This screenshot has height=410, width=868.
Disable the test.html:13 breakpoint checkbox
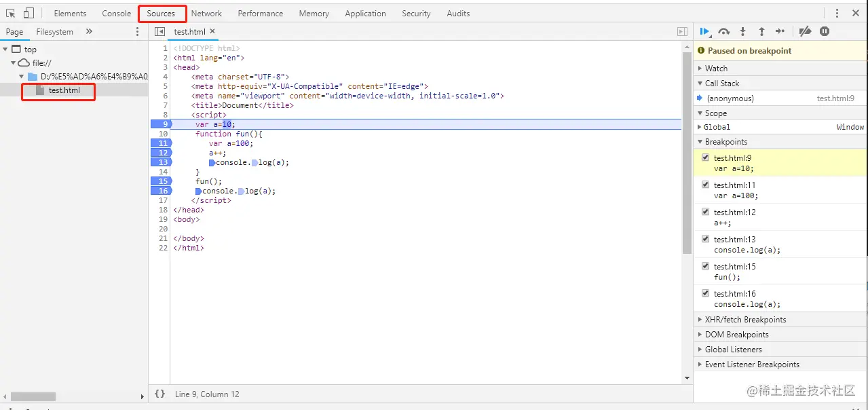(705, 239)
